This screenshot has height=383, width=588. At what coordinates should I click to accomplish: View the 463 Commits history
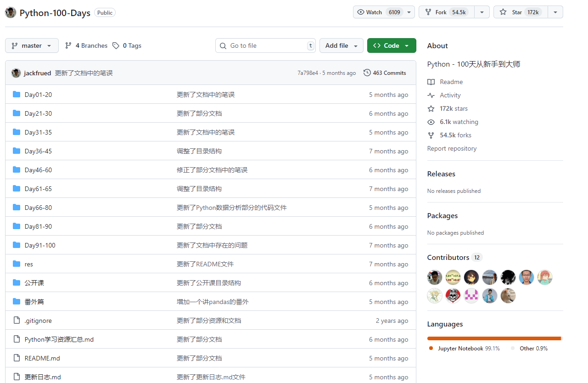pyautogui.click(x=389, y=73)
